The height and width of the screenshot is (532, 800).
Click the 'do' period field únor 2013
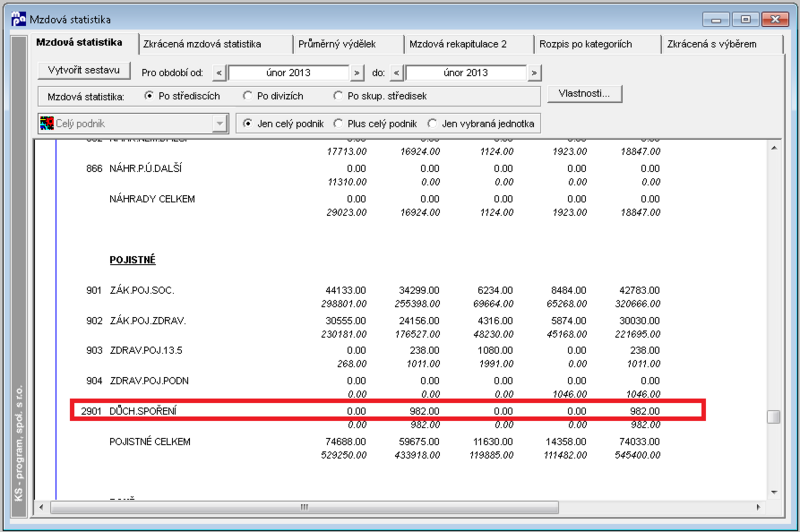click(x=465, y=73)
